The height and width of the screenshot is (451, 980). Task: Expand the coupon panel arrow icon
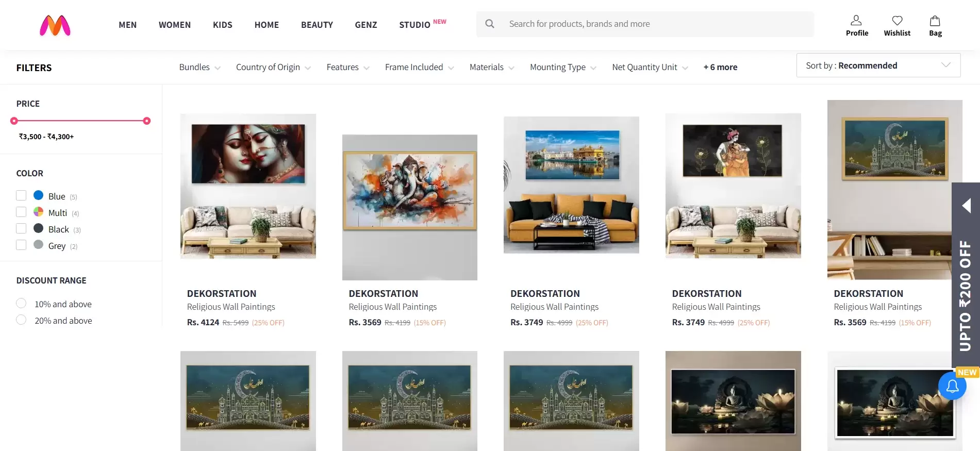pyautogui.click(x=966, y=206)
